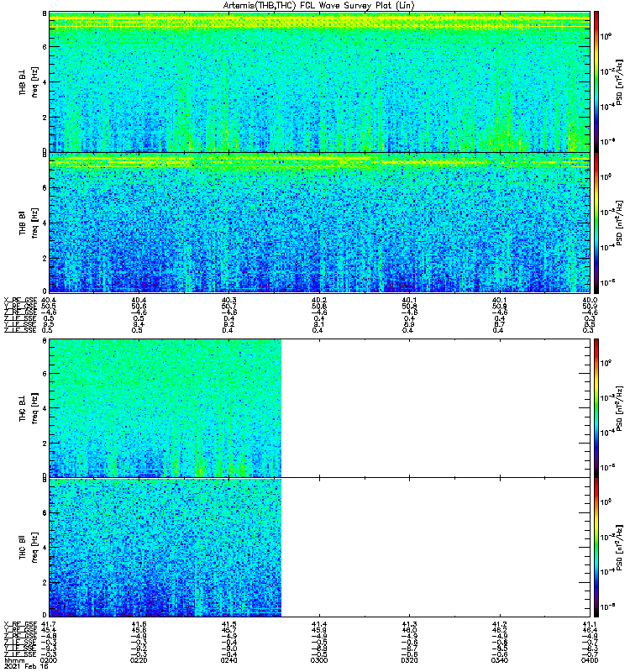Click tick label "6" on THB B⊥ frequency axis

pyautogui.click(x=45, y=47)
